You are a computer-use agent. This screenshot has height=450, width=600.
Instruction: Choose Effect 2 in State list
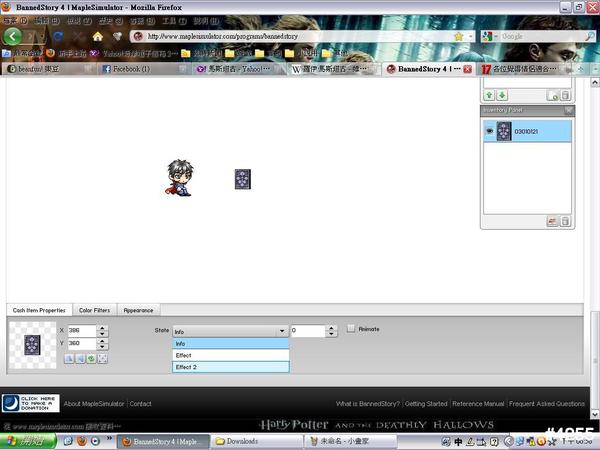[231, 367]
